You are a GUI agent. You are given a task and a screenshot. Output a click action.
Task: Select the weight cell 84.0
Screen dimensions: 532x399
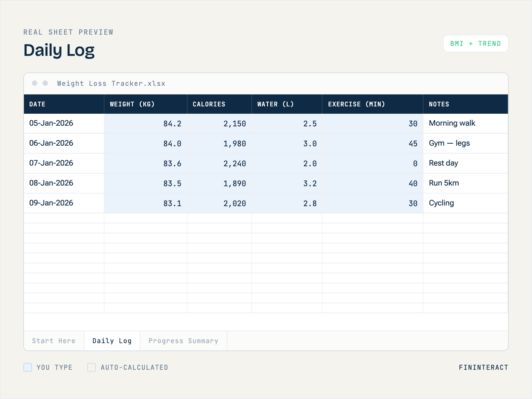(x=146, y=143)
